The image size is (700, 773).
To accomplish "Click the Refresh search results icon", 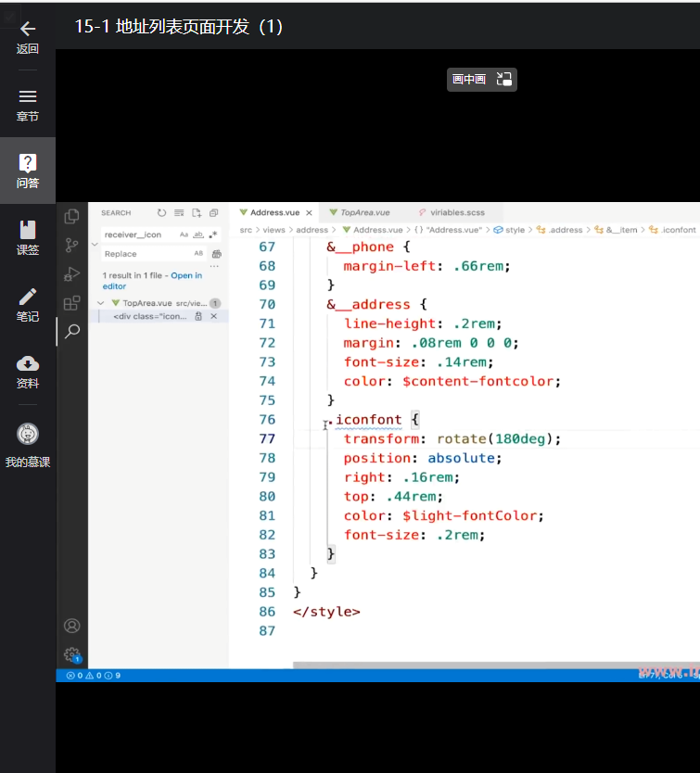I will pos(162,213).
